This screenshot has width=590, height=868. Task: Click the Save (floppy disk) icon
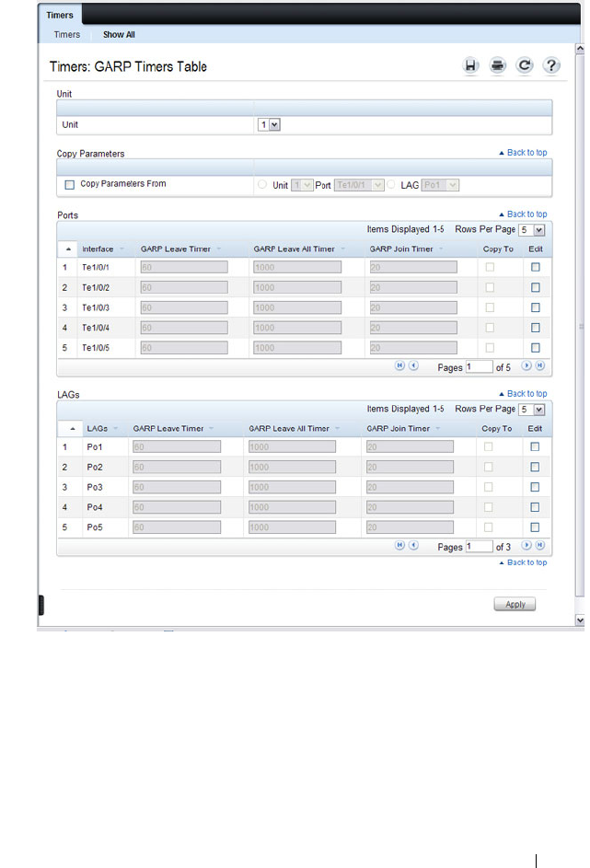(470, 66)
